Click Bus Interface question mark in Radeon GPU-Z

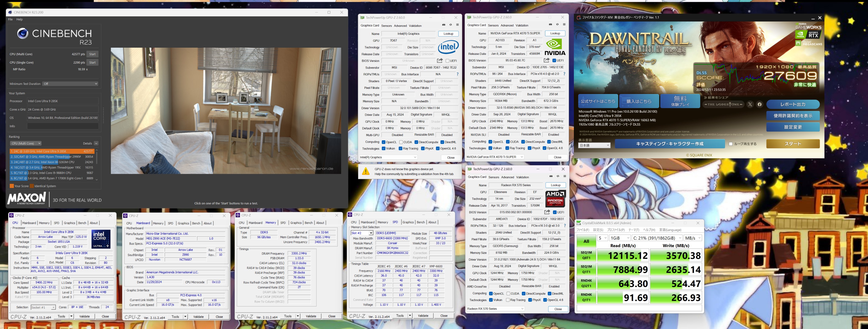(565, 226)
